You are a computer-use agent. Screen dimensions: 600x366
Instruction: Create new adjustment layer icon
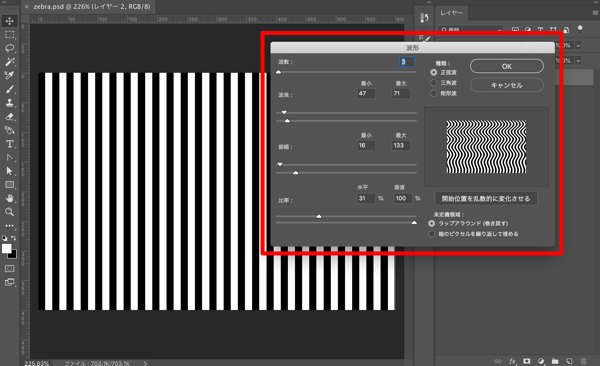[541, 361]
